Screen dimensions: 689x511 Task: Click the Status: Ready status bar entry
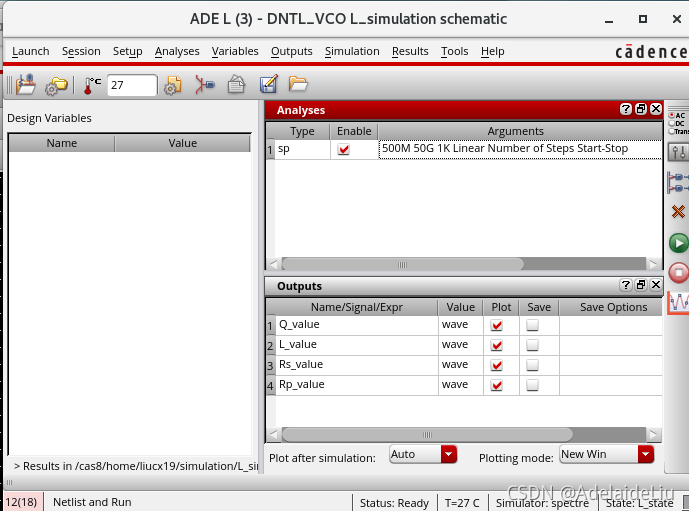point(394,503)
